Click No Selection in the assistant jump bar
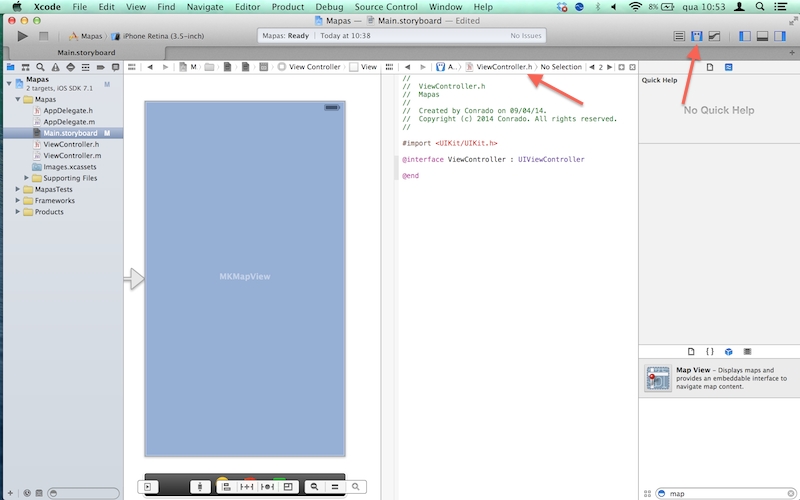Image resolution: width=800 pixels, height=500 pixels. pyautogui.click(x=561, y=67)
